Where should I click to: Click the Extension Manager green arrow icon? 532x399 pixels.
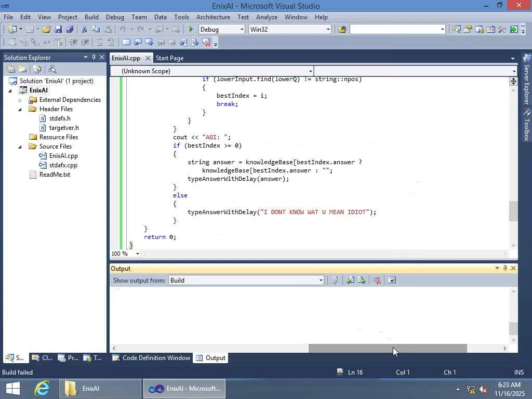click(x=514, y=29)
